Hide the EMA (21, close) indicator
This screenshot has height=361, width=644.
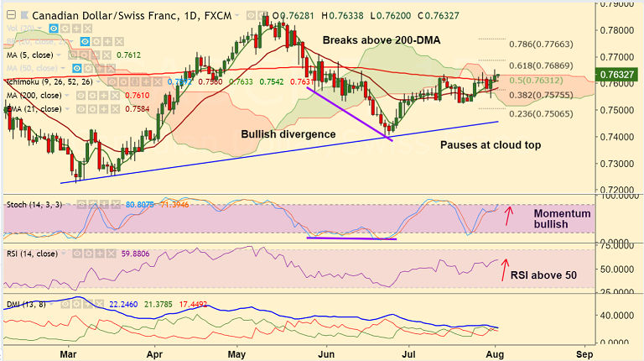click(80, 109)
